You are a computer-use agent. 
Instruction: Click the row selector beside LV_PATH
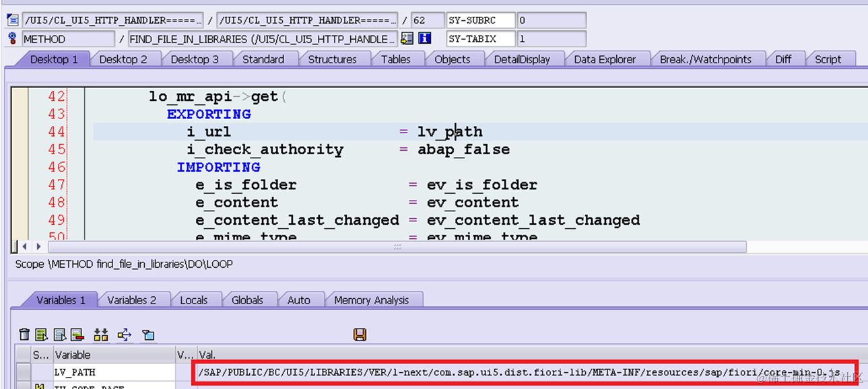tap(24, 372)
